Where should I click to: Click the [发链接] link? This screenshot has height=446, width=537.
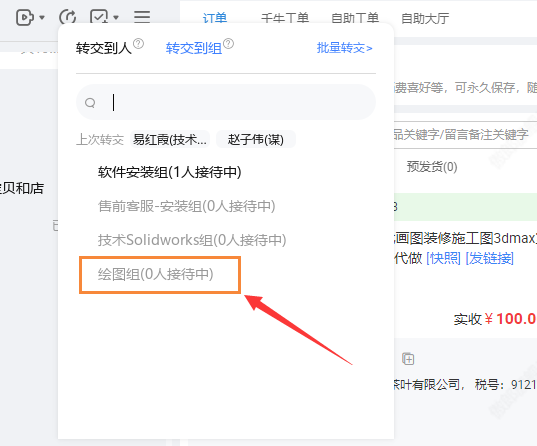tap(490, 258)
